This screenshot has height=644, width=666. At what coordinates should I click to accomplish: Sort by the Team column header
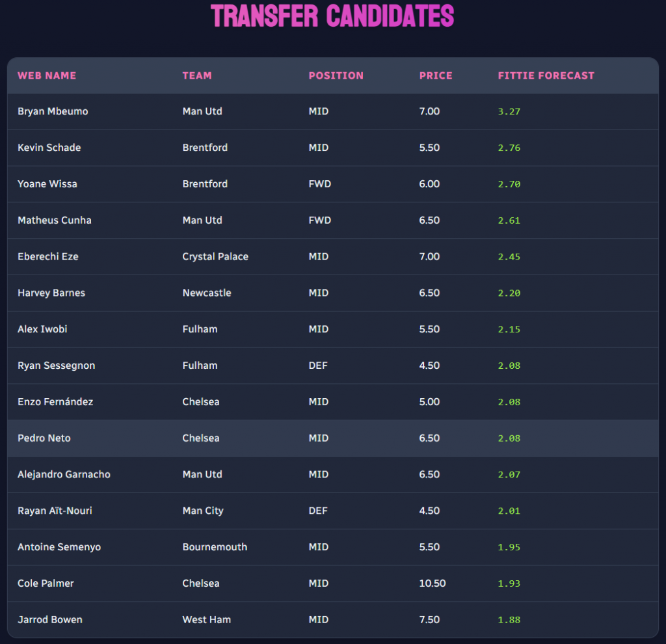pyautogui.click(x=197, y=75)
